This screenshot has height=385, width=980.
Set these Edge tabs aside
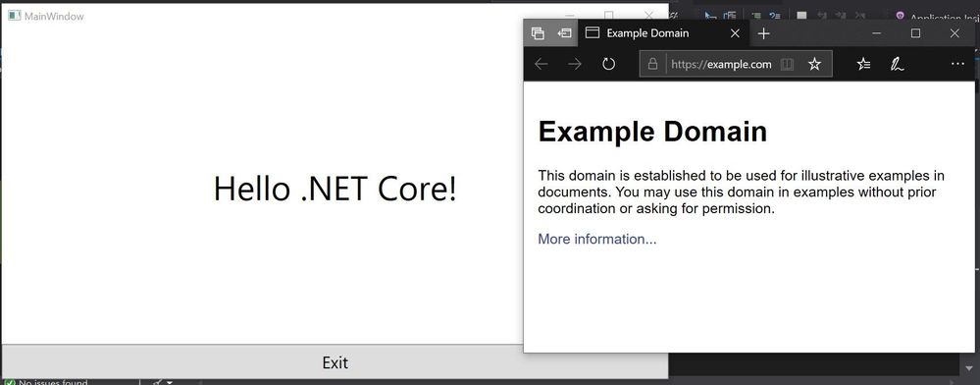564,33
